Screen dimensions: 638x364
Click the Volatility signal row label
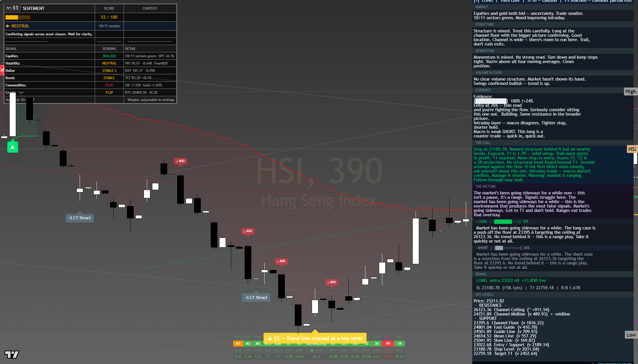point(13,63)
